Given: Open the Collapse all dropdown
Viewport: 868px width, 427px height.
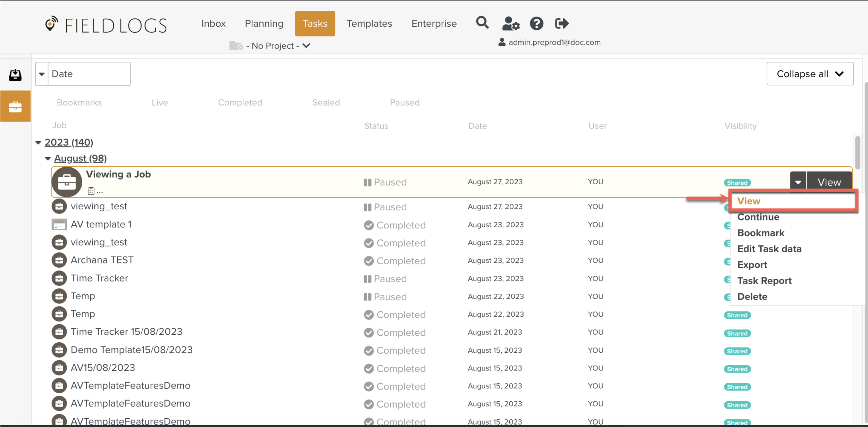Looking at the screenshot, I should [810, 74].
